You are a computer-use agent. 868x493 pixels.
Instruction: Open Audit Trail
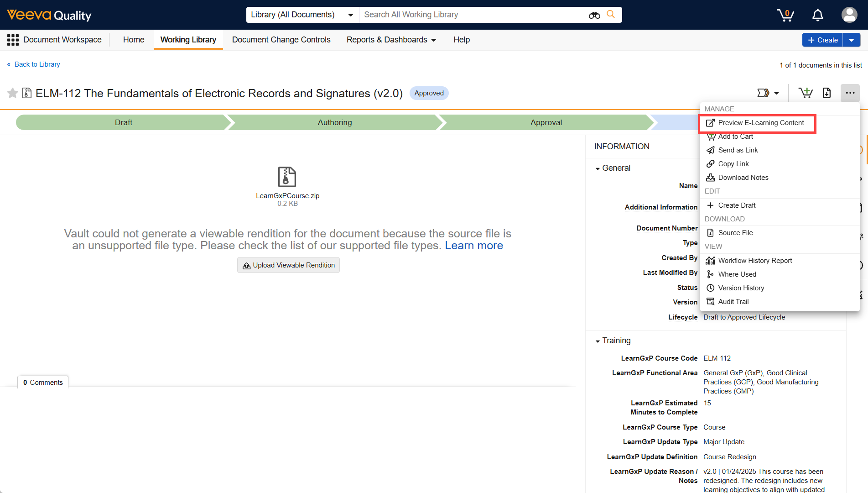pos(733,302)
